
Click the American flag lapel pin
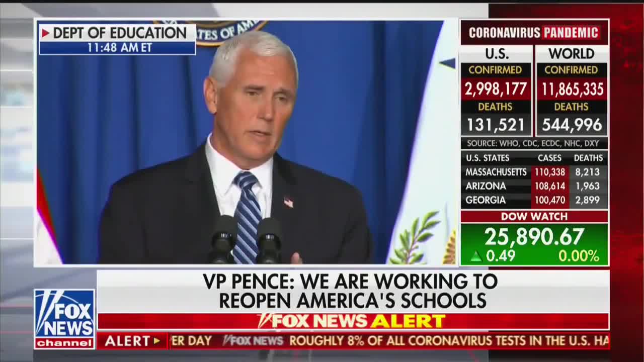click(288, 202)
